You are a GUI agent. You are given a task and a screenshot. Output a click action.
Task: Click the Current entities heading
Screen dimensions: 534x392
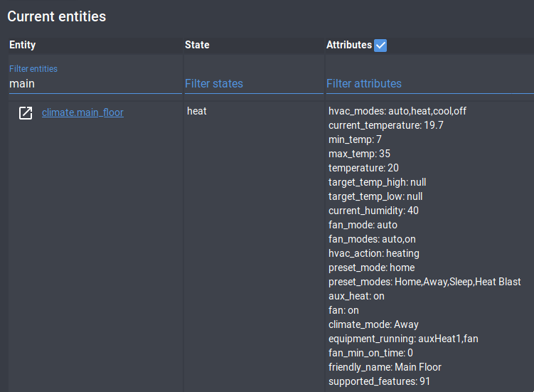pyautogui.click(x=57, y=16)
